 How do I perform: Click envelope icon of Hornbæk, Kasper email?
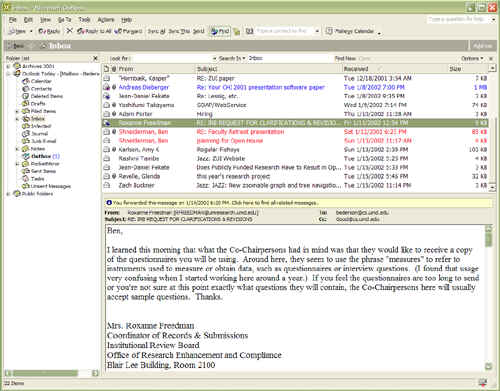[107, 78]
